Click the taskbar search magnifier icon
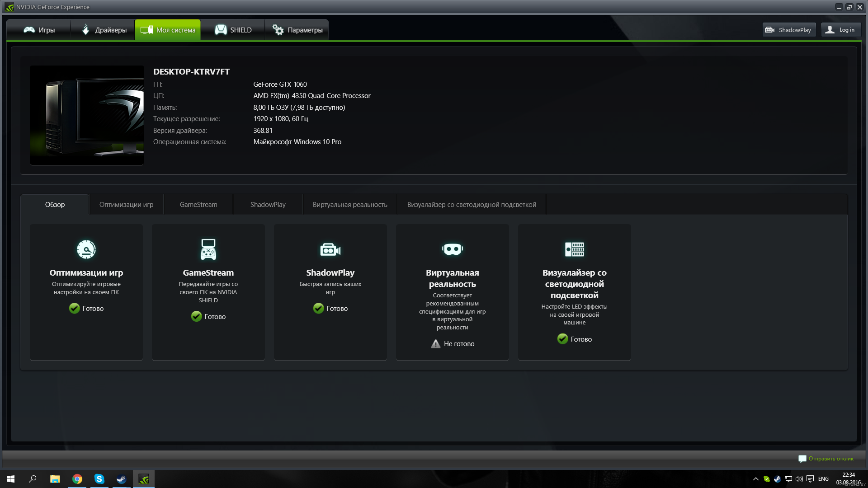Image resolution: width=868 pixels, height=488 pixels. coord(33,479)
